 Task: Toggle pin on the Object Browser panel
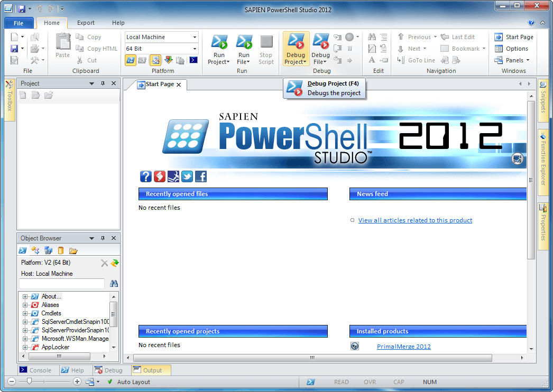pos(103,238)
